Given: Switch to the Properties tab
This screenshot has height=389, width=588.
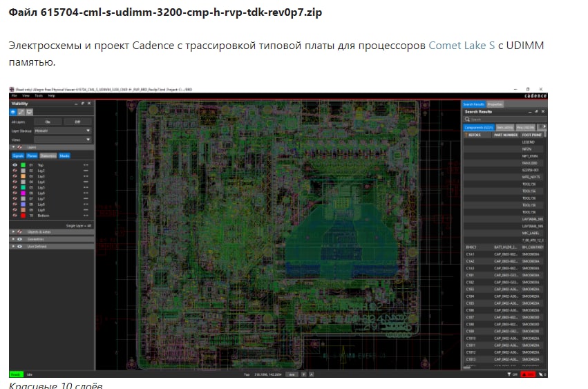Looking at the screenshot, I should 495,104.
